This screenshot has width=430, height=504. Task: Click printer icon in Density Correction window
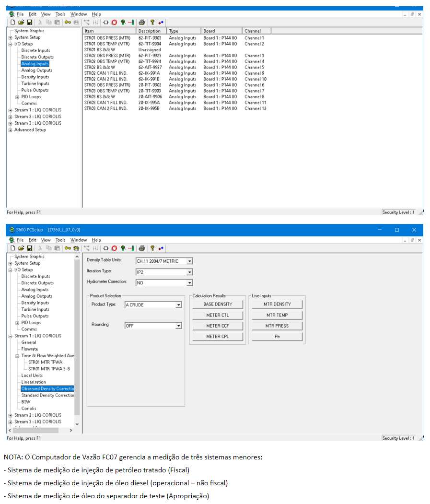pyautogui.click(x=142, y=248)
